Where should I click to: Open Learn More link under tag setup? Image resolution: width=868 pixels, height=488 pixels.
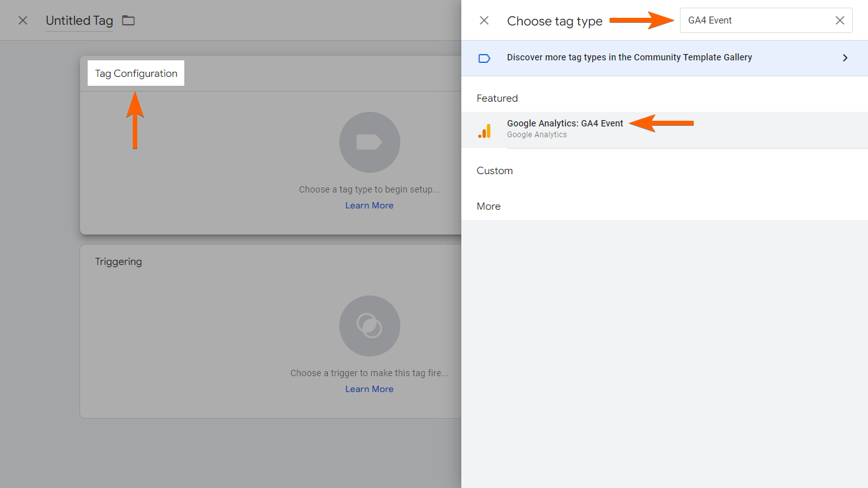369,205
